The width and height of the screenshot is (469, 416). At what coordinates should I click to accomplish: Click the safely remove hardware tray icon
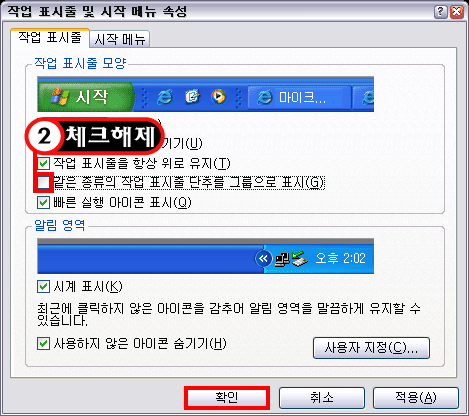(299, 259)
